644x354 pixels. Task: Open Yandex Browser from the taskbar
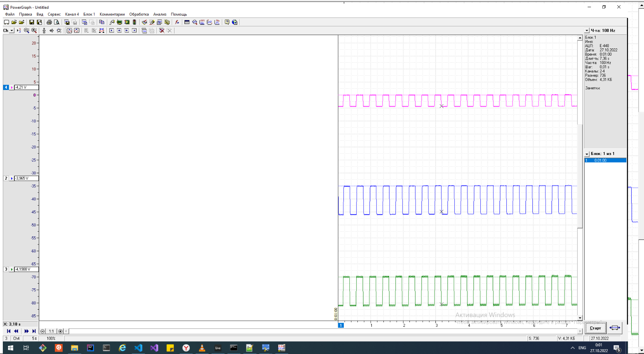(x=186, y=348)
